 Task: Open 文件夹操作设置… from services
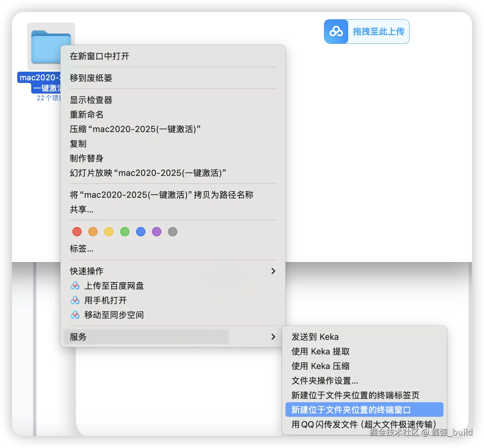pyautogui.click(x=364, y=381)
